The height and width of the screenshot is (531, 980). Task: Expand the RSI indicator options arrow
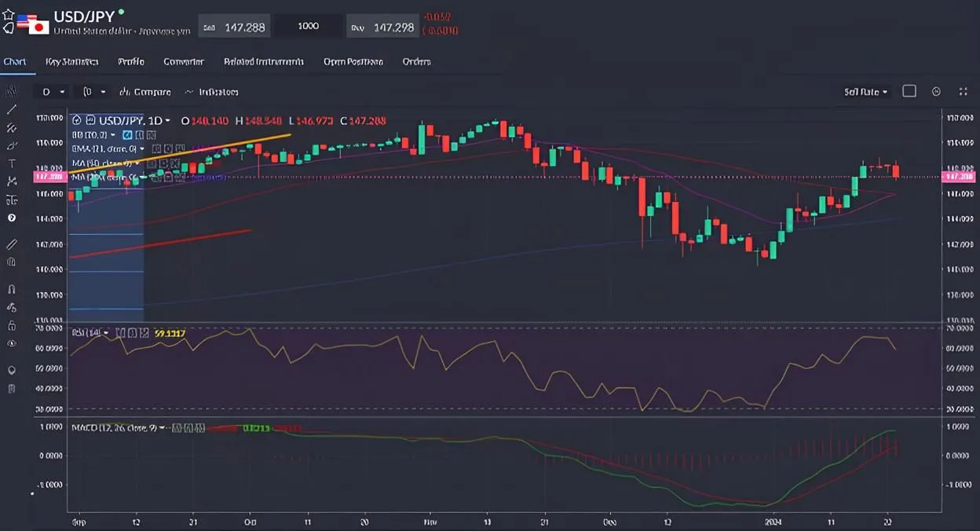pos(106,333)
